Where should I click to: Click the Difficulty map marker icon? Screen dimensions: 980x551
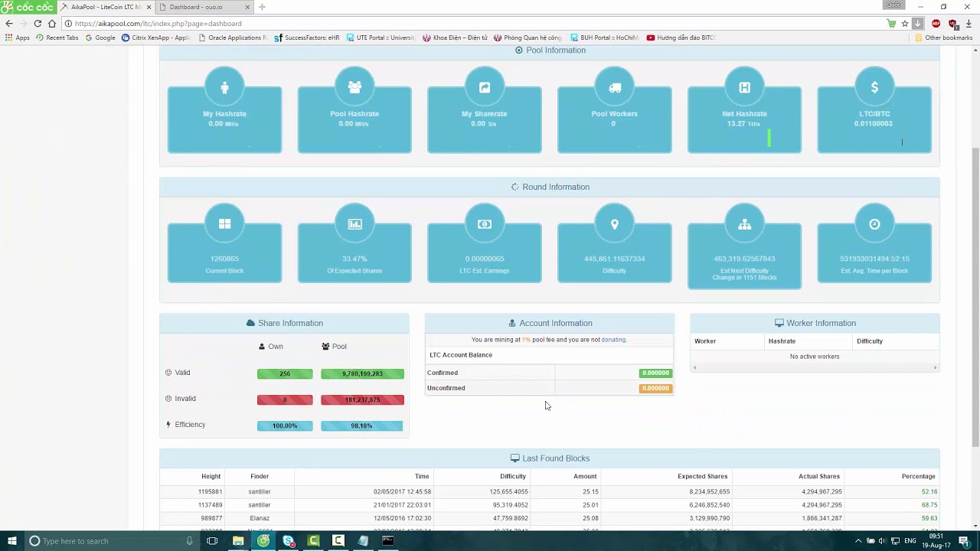(614, 223)
